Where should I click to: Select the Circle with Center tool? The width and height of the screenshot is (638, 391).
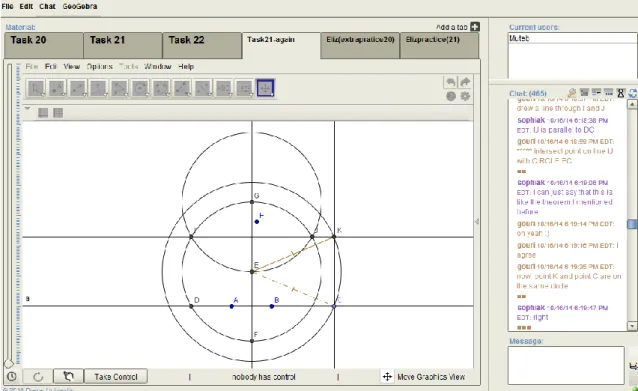[140, 88]
